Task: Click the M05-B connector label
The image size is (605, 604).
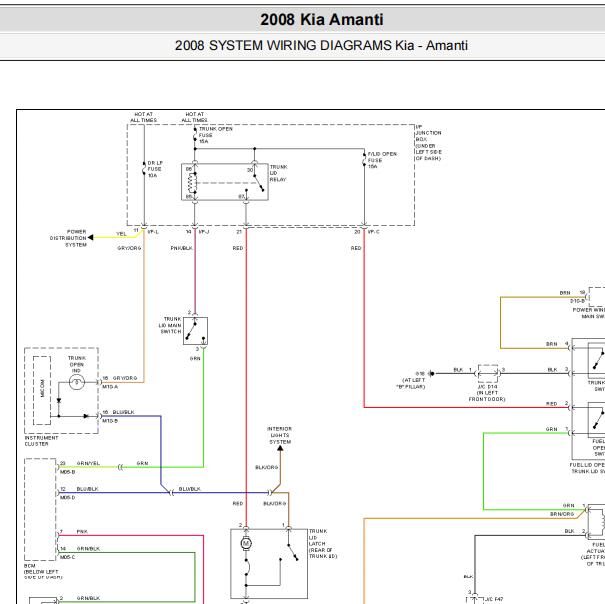Action: (68, 472)
